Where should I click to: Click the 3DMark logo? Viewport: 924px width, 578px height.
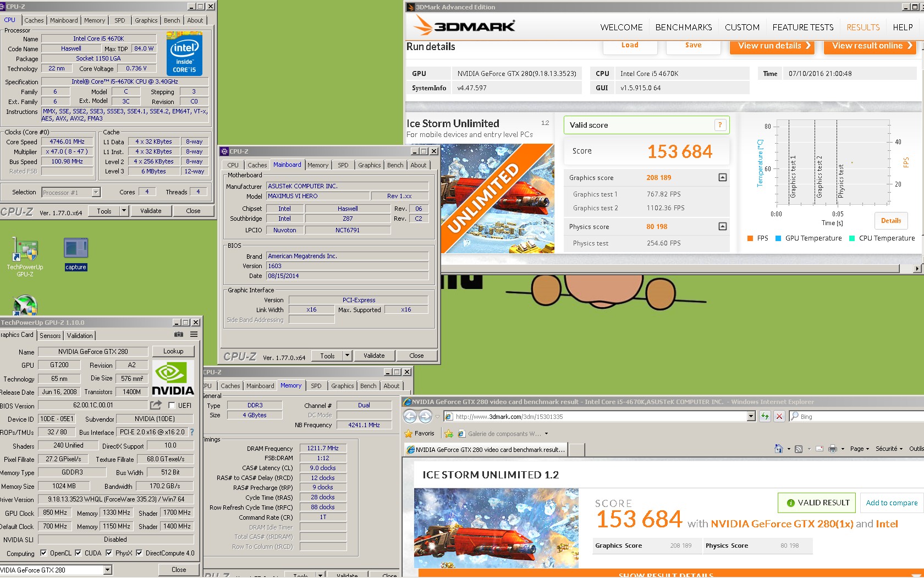click(x=464, y=25)
